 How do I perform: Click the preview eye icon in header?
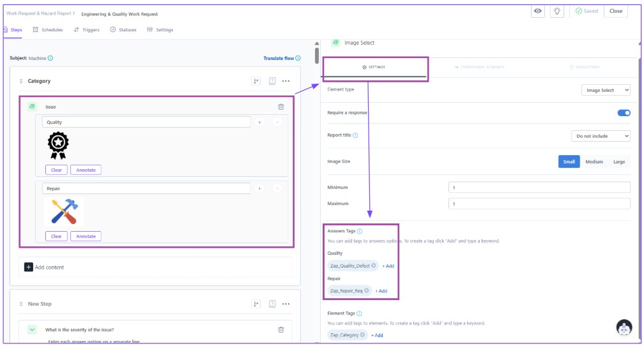click(x=538, y=11)
